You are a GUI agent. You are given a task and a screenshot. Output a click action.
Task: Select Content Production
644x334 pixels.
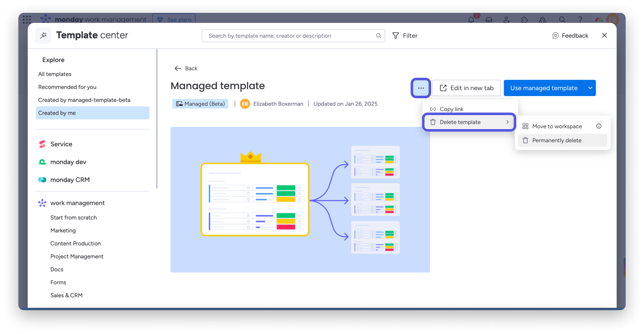pyautogui.click(x=75, y=243)
